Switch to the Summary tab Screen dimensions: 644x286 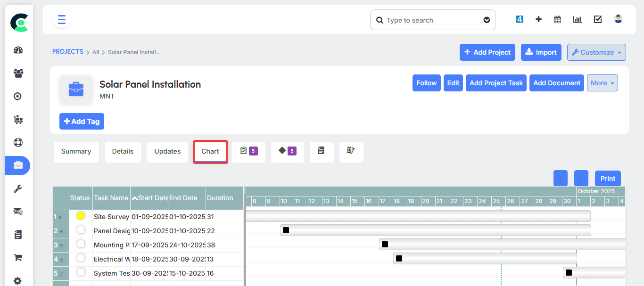[x=76, y=152]
